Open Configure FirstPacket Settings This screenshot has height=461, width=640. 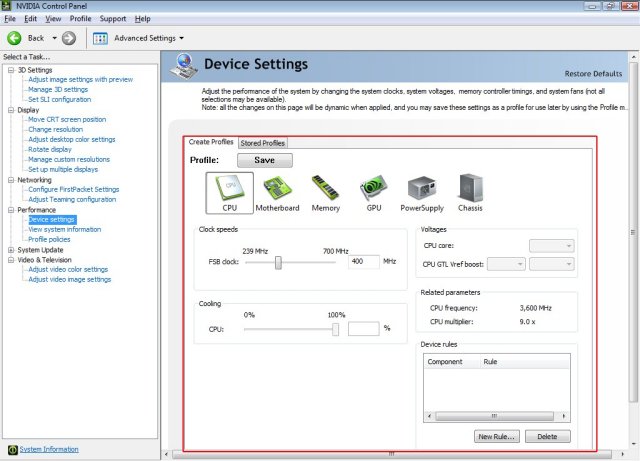(74, 189)
